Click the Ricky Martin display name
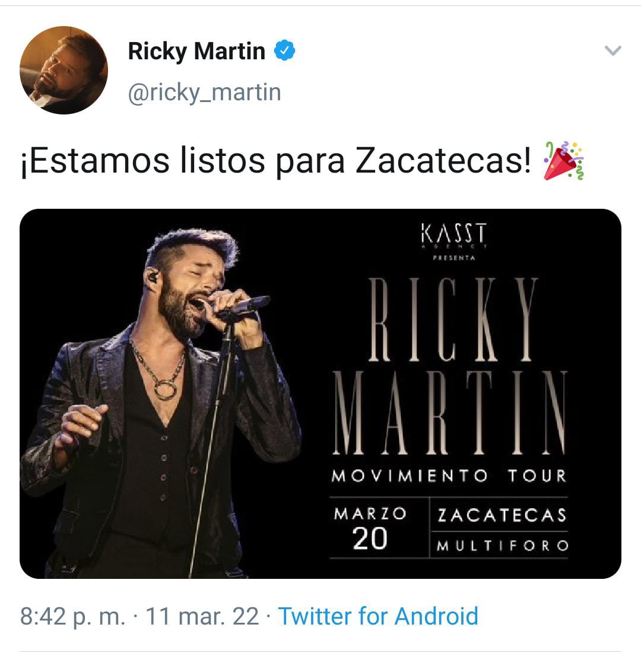This screenshot has width=641, height=672. click(x=197, y=51)
